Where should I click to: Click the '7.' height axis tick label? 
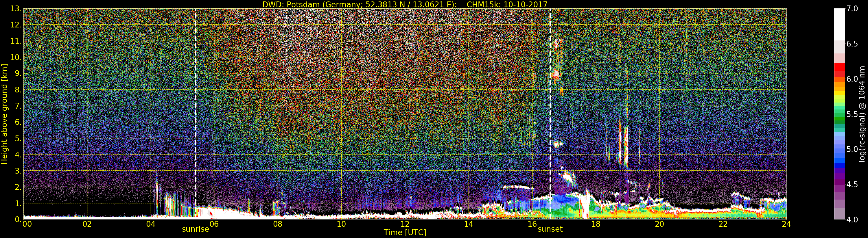pos(18,106)
